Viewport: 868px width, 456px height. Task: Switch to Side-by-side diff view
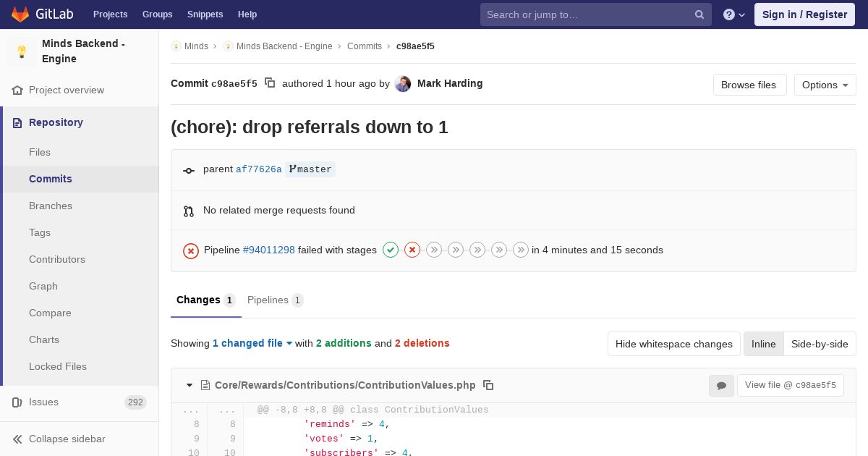[820, 344]
